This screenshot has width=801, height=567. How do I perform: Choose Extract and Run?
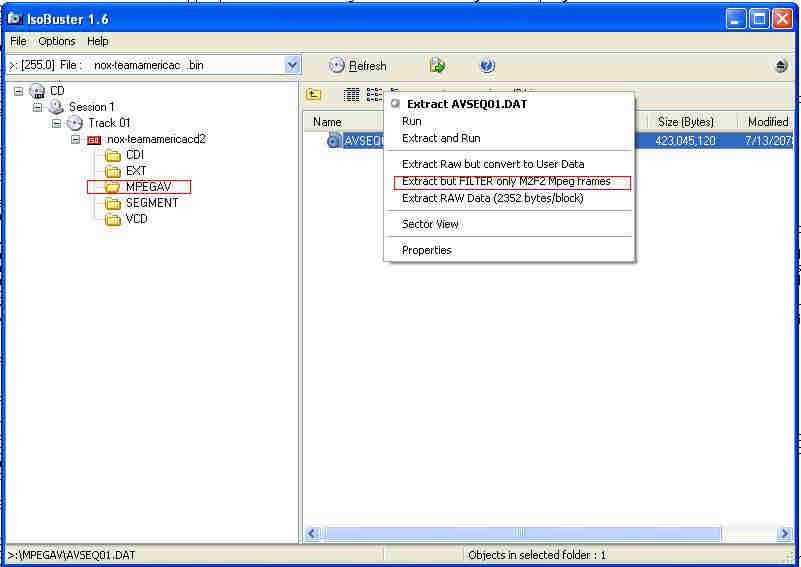point(509,138)
